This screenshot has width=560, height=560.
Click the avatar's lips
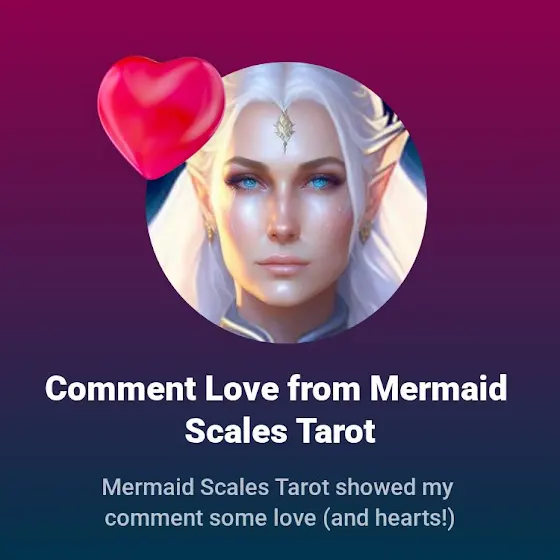(283, 264)
